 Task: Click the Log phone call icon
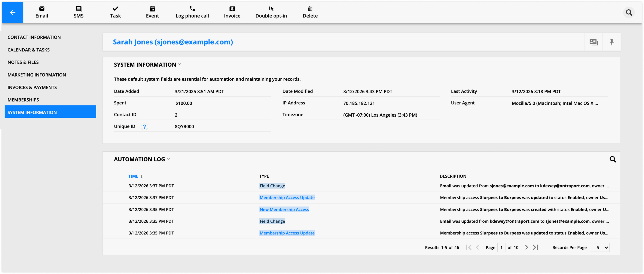(192, 9)
